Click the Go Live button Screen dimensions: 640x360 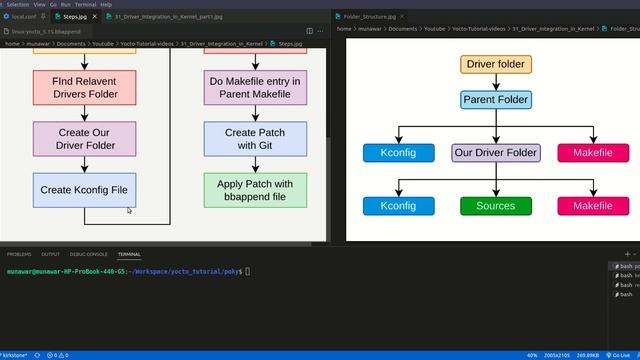click(x=618, y=356)
